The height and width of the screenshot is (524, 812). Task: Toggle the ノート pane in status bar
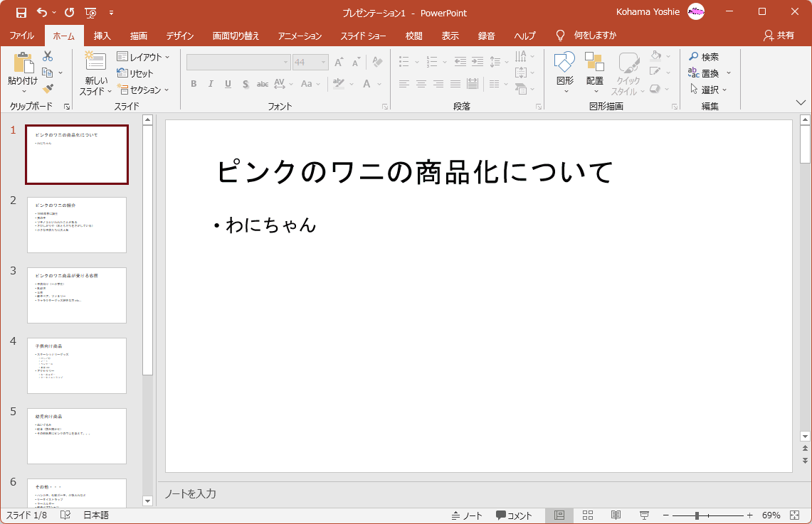pyautogui.click(x=467, y=515)
